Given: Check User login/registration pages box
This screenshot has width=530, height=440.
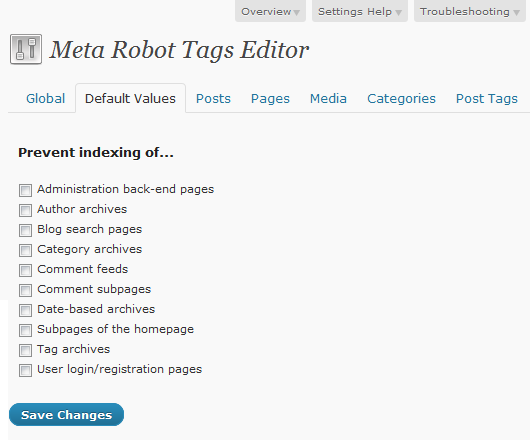Looking at the screenshot, I should [x=25, y=370].
